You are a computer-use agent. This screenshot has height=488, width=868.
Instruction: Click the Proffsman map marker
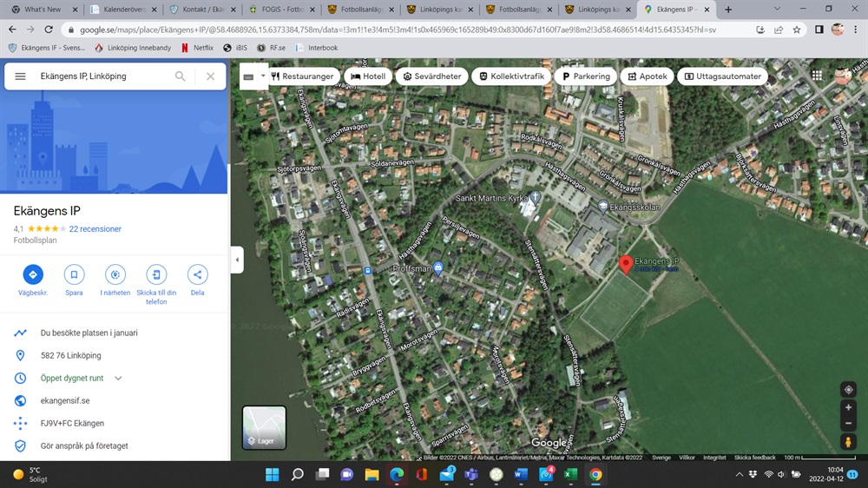pyautogui.click(x=438, y=268)
